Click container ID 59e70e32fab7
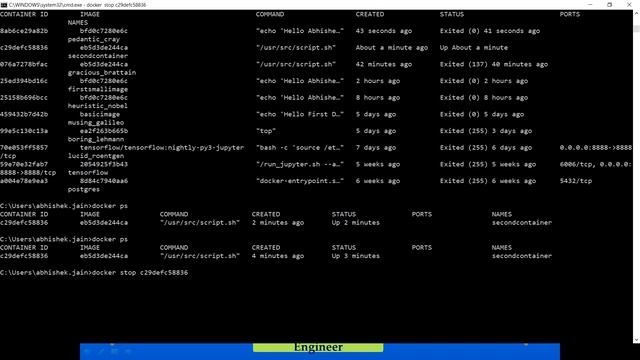The width and height of the screenshot is (640, 360). [24, 164]
